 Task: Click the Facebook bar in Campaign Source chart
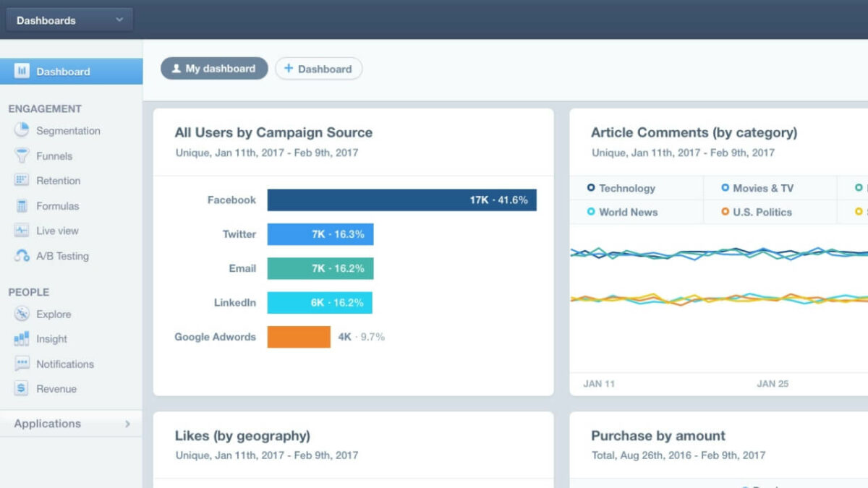tap(401, 200)
